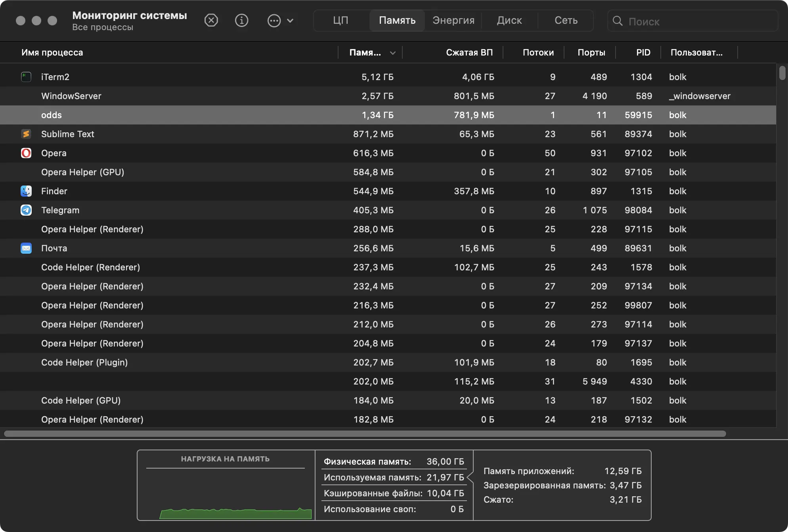Select the odds process row
The image size is (788, 532).
388,115
